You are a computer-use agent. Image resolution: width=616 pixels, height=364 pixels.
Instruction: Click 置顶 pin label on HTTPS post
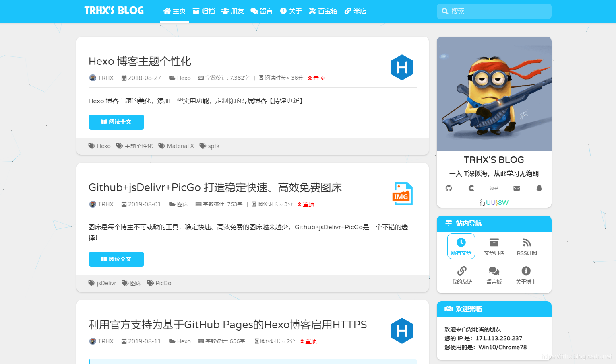click(x=308, y=341)
